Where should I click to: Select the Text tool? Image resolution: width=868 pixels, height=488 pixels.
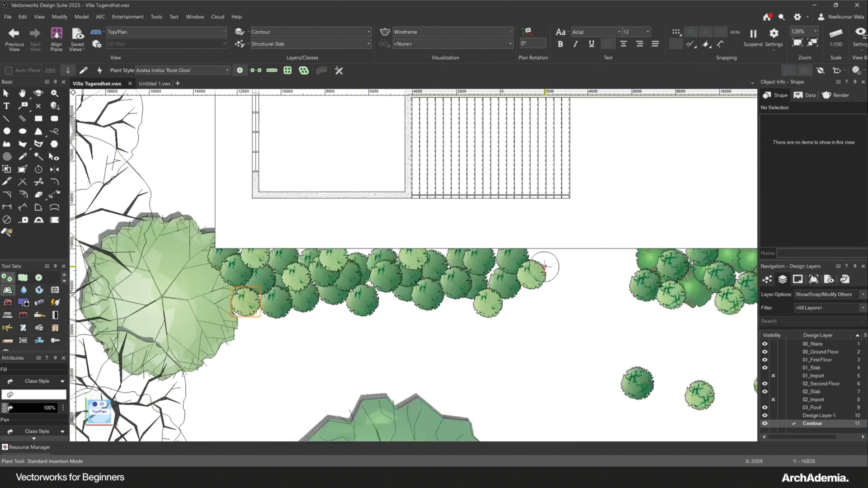(6, 106)
